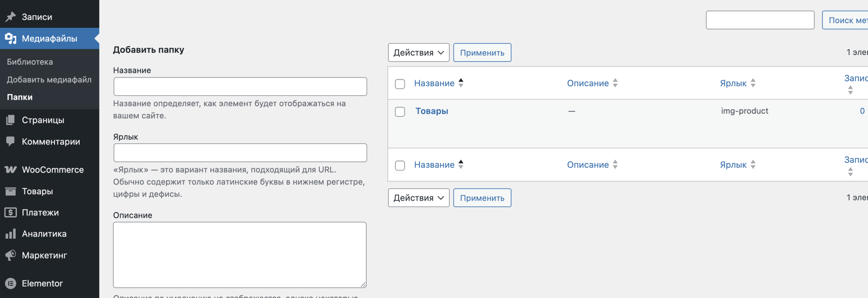Open the Библиотека submenu item
This screenshot has height=298, width=868.
(30, 62)
